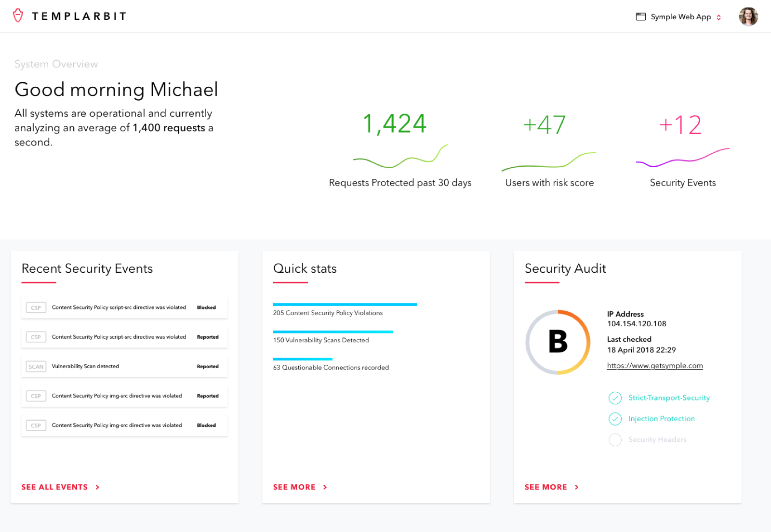
Task: Toggle the Strict-Transport-Security check circle
Action: pos(615,398)
